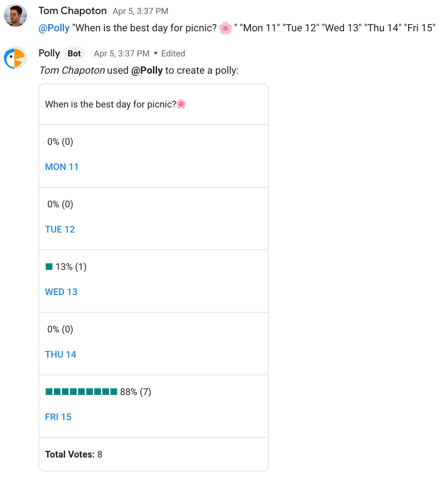448x478 pixels.
Task: Click the Total Votes: 8 footer
Action: click(x=74, y=454)
